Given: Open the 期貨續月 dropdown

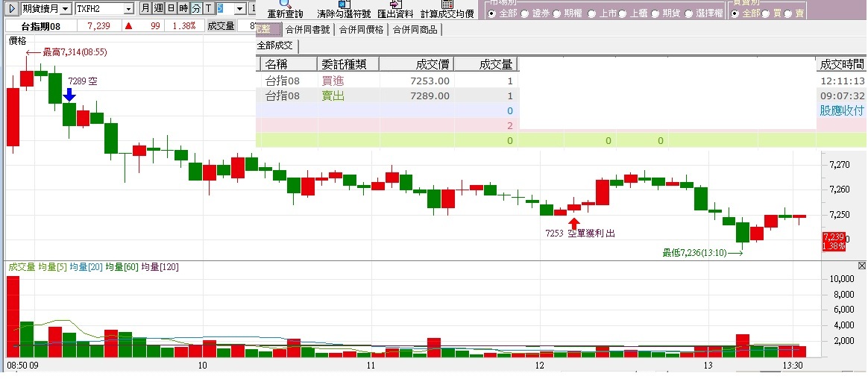Looking at the screenshot, I should click(66, 9).
